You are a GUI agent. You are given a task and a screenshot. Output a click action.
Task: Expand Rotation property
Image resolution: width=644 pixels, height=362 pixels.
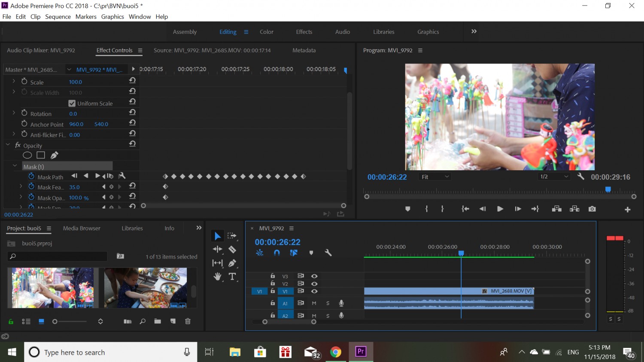coord(14,113)
